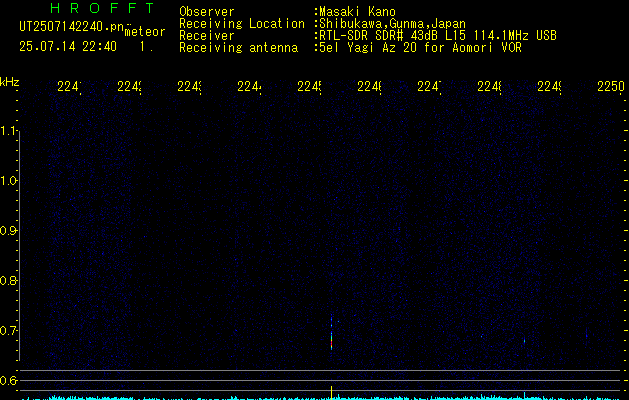
Task: Click the kHz axis unit label
Action: pyautogui.click(x=10, y=82)
